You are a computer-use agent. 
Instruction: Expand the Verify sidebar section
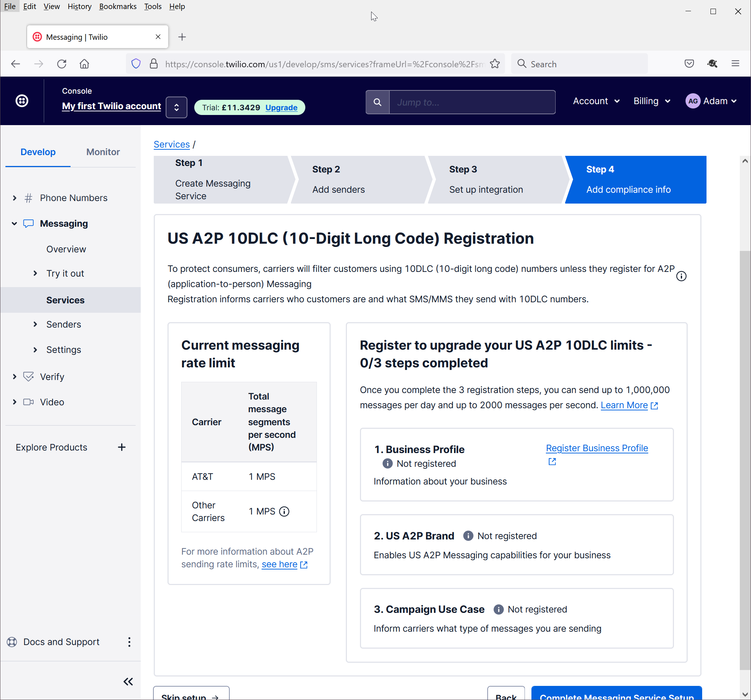14,377
